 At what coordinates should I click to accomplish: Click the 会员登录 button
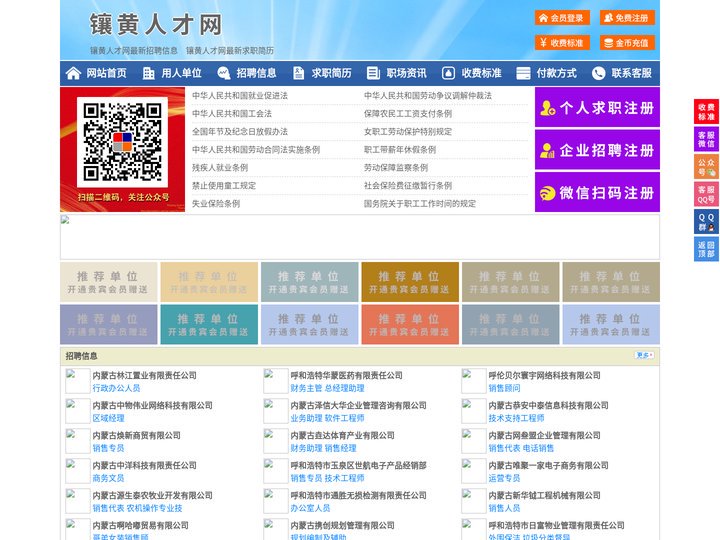[x=562, y=18]
